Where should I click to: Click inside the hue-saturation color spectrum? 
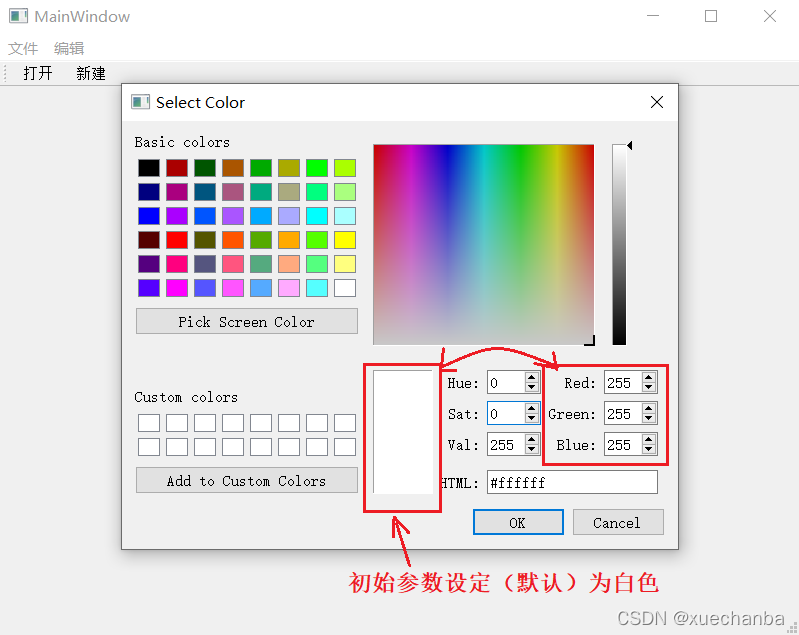(484, 245)
